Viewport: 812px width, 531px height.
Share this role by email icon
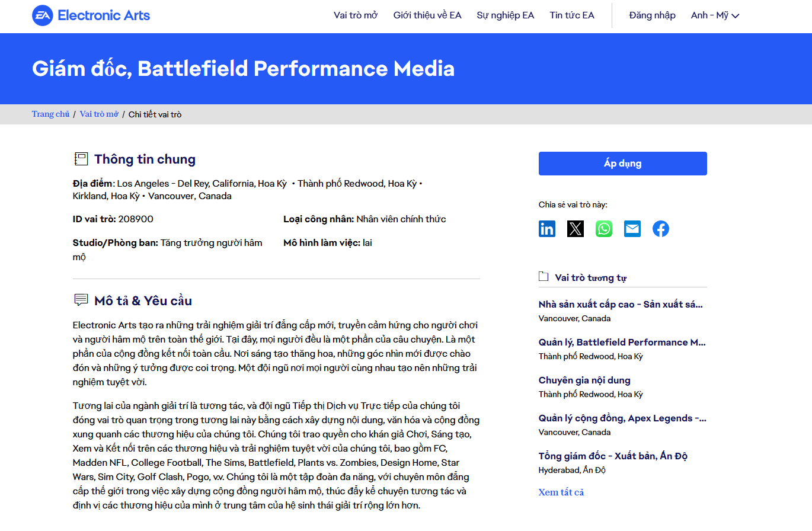[632, 229]
